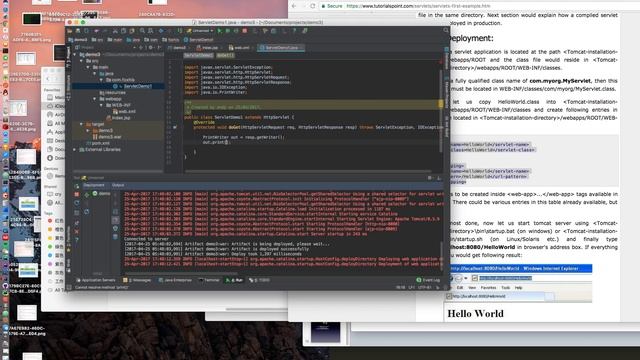Open the Messages tool window button
This screenshot has width=640, height=360.
[137, 280]
